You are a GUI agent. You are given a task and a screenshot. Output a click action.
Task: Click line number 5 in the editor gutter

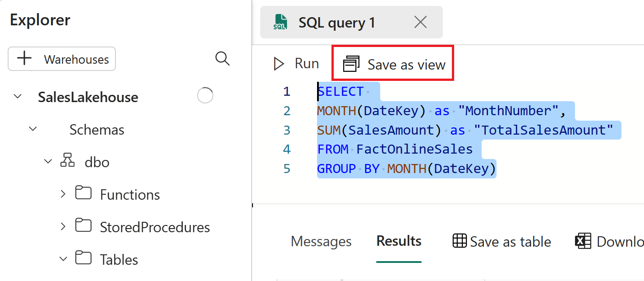click(x=286, y=169)
